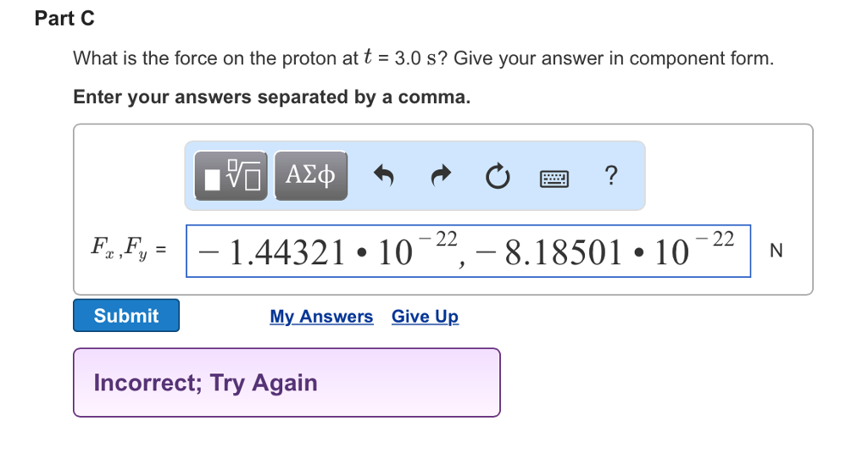Click the Fx, Fy equation label
Screen dimensions: 868x465
tap(128, 249)
